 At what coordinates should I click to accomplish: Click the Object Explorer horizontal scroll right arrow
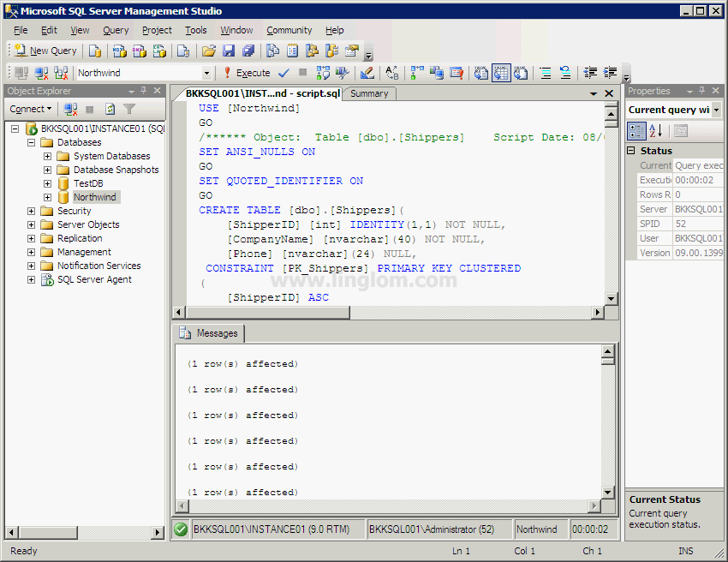[158, 532]
